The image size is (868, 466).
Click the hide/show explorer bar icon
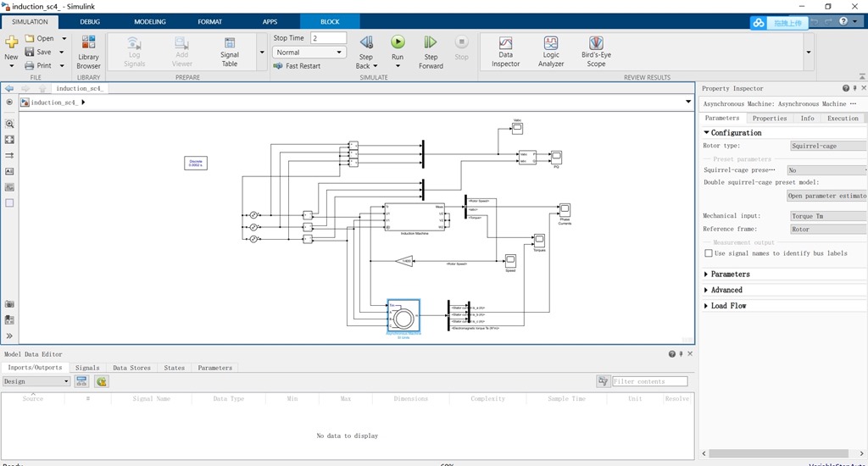click(9, 103)
